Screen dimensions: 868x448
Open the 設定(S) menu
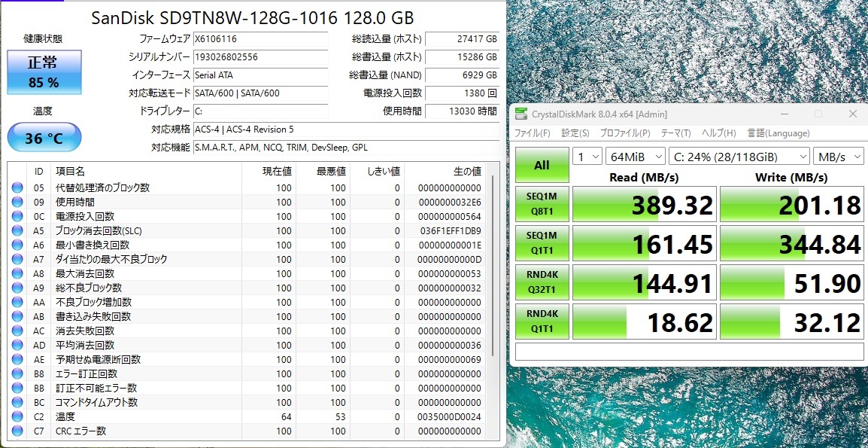[575, 133]
